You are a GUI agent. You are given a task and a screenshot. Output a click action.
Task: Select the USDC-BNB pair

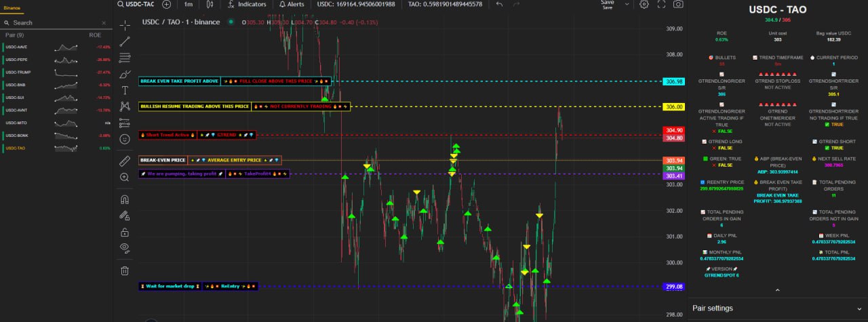(56, 85)
